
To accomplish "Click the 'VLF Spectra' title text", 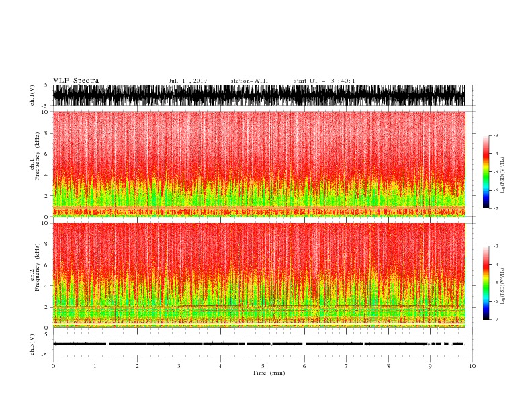I will tap(76, 81).
